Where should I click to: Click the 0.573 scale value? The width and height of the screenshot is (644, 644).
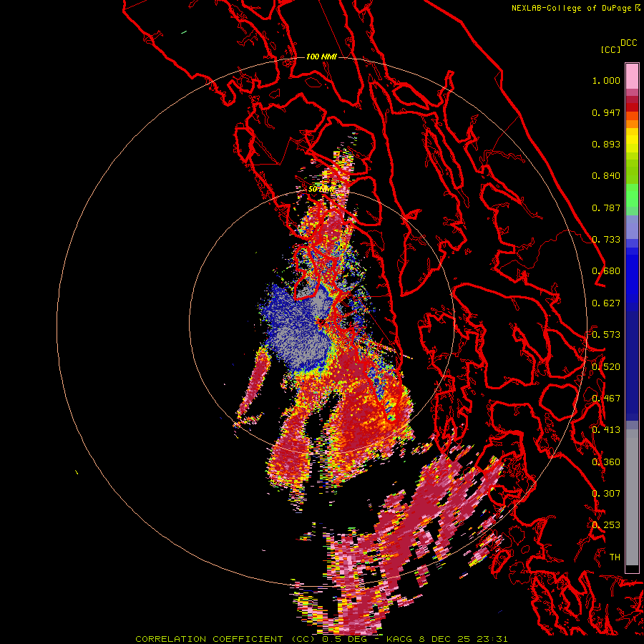pos(606,335)
